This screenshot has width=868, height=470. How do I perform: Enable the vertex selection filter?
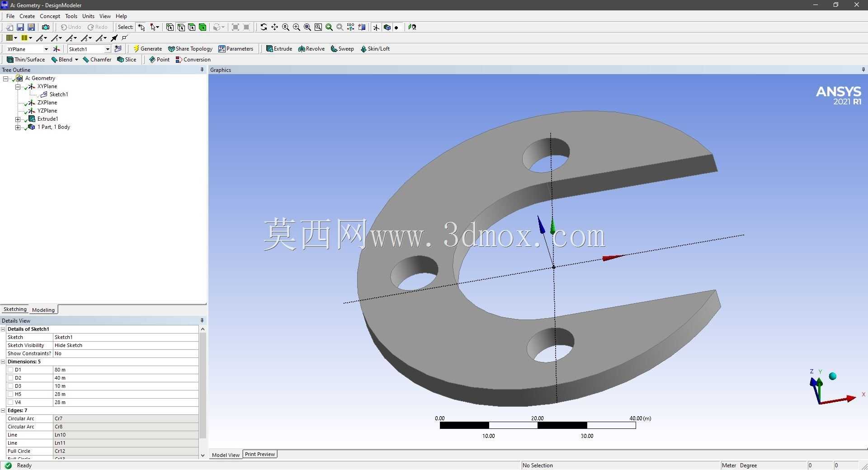click(170, 27)
